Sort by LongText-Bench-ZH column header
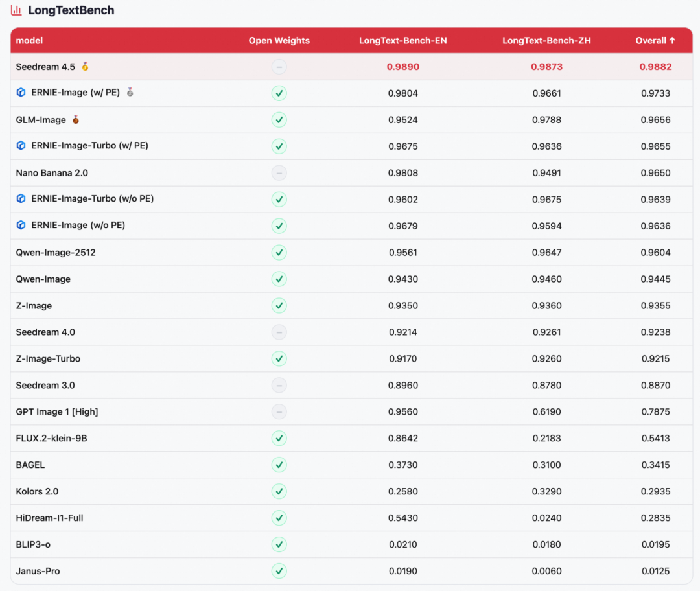Screen dimensions: 700x591 (546, 41)
